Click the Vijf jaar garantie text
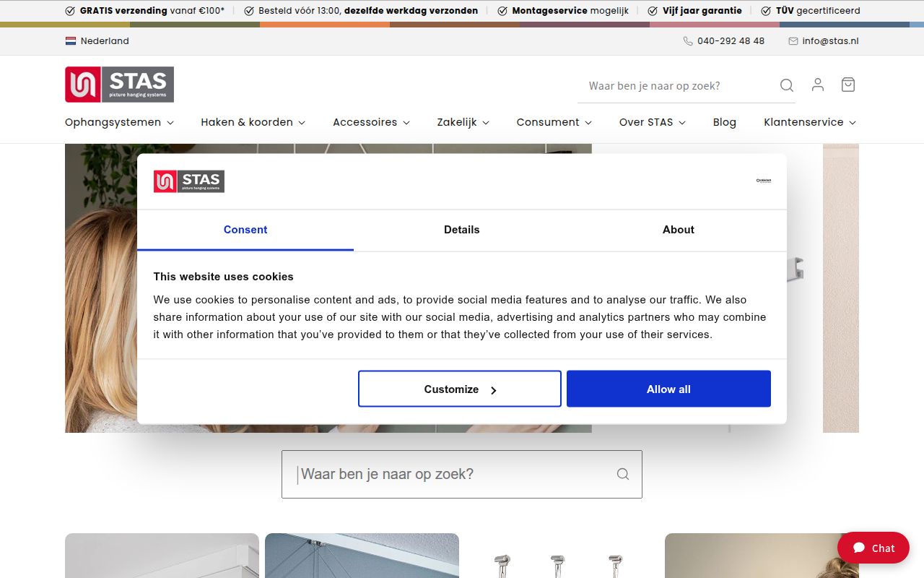 click(702, 11)
